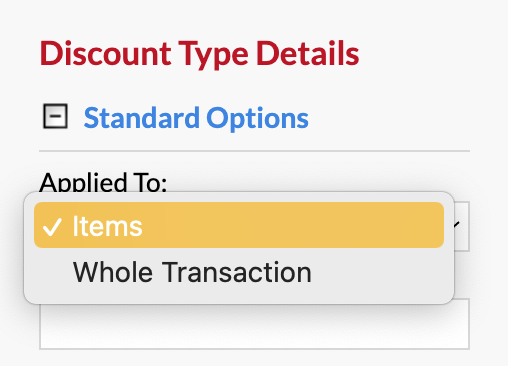Click the Discount Type Details heading
Screen dimensions: 508x366
[199, 54]
